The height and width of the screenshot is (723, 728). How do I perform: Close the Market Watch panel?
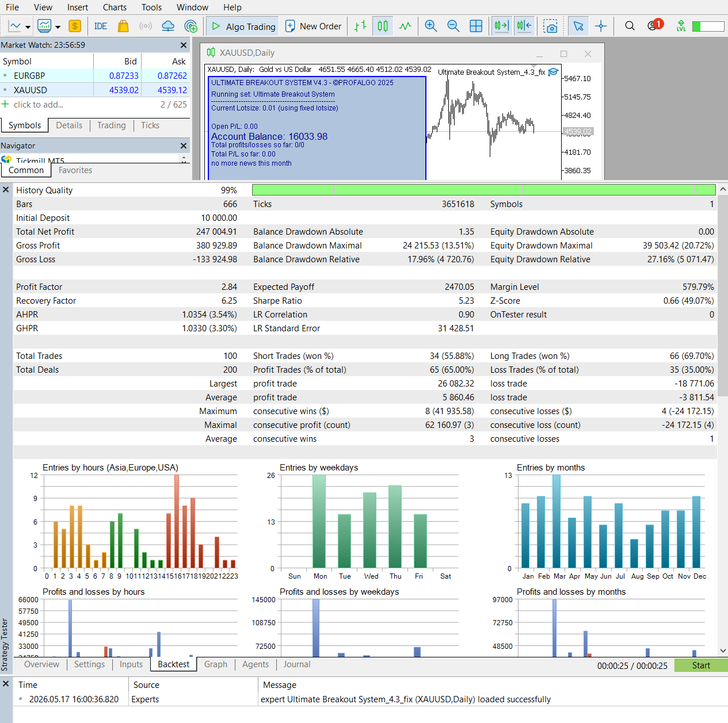184,45
